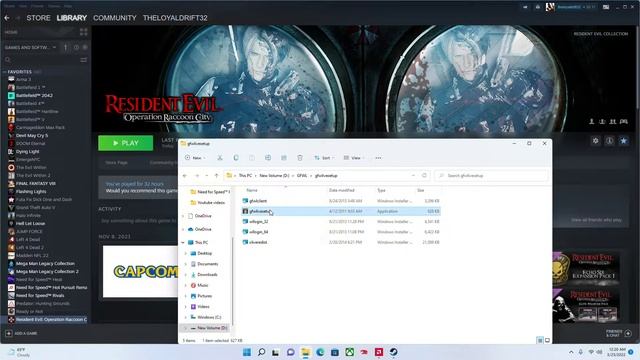Expand the Windows (C:) drive node
The image size is (640, 360).
coord(186,317)
